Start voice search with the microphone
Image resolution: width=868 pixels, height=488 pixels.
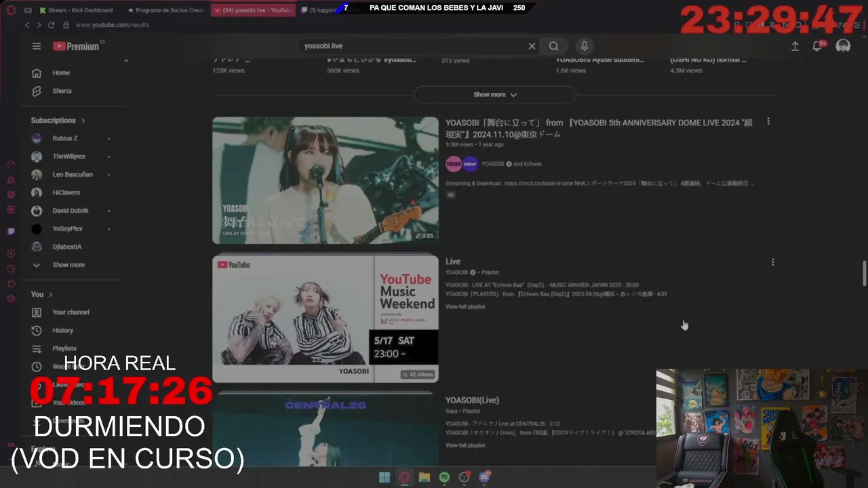click(x=584, y=46)
